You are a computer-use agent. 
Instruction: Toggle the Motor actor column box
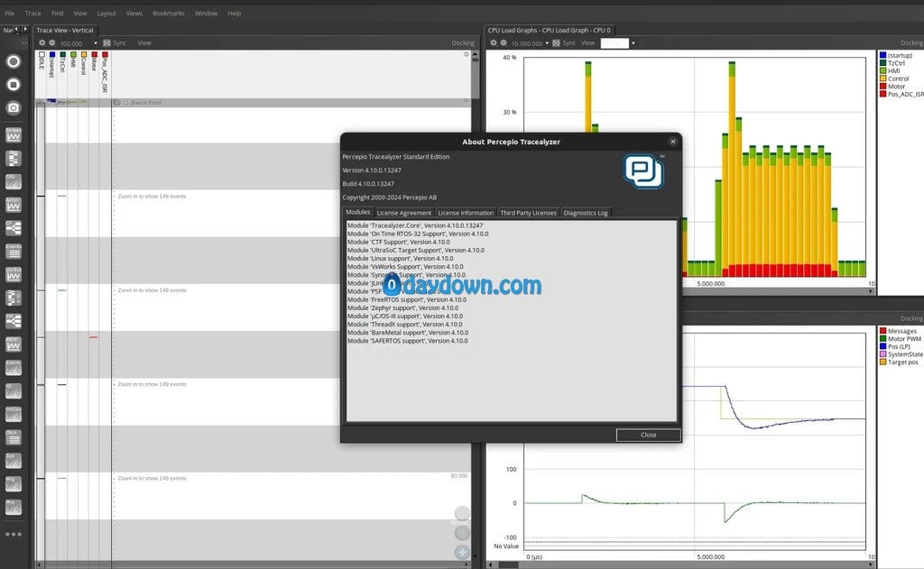coord(94,55)
